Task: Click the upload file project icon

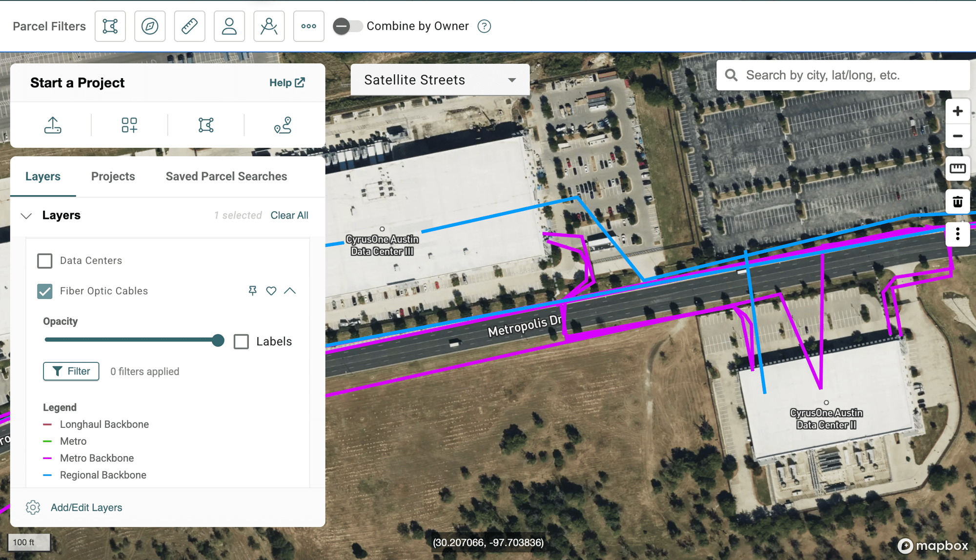Action: coord(53,125)
